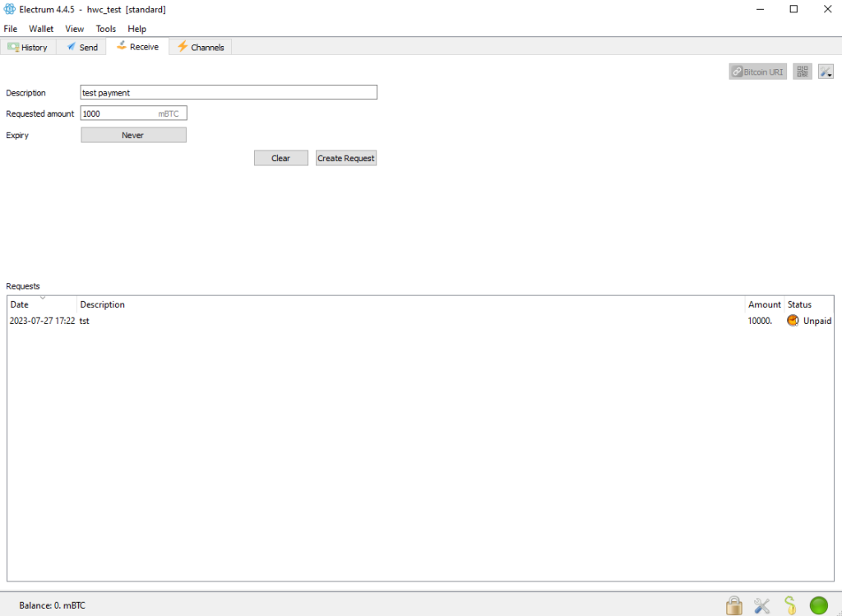Click the Unpaid status icon for tst
This screenshot has width=842, height=616.
click(793, 321)
